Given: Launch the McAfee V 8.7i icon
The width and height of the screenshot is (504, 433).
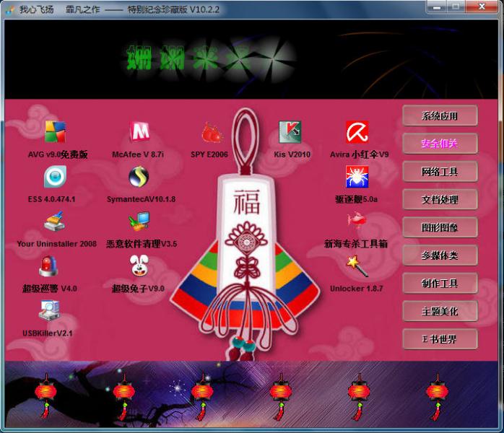Looking at the screenshot, I should point(139,131).
